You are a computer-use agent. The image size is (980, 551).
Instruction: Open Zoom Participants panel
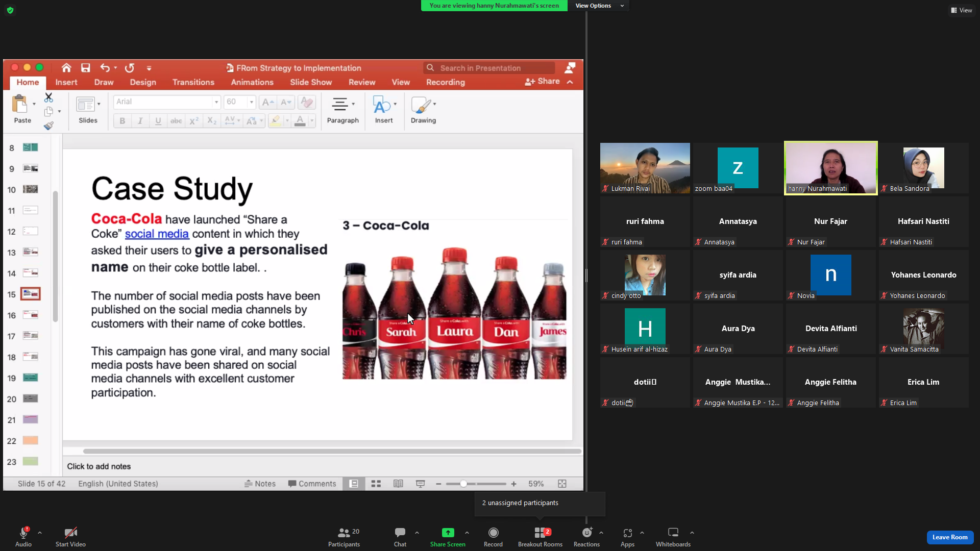click(x=344, y=537)
